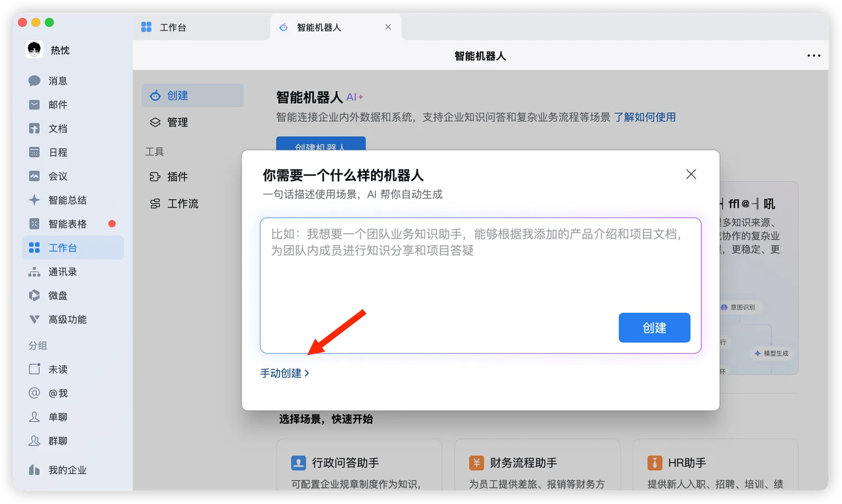Open the 了解如何使用 link
This screenshot has width=842, height=504.
645,117
